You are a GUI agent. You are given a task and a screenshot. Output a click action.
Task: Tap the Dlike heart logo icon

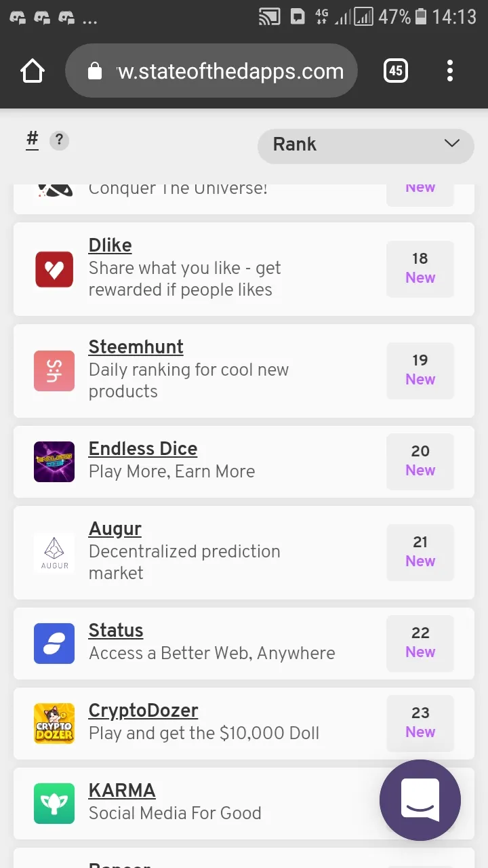(54, 269)
